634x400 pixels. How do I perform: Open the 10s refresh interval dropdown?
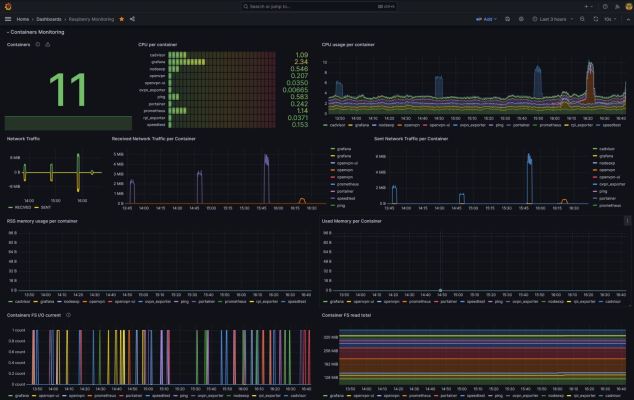coord(610,19)
